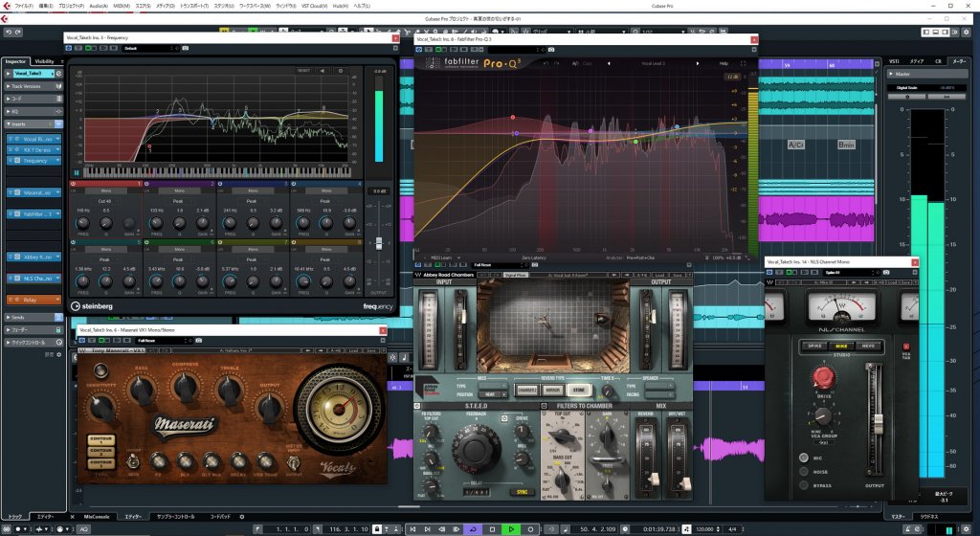This screenshot has height=536, width=980.
Task: Click the Frequency EQ speaker listen icon
Action: [323, 70]
